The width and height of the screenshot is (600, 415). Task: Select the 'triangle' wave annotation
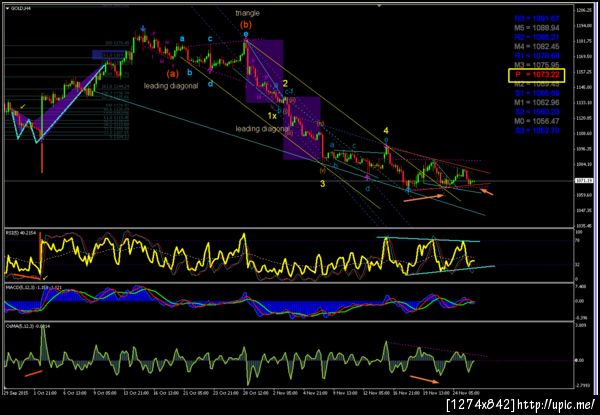click(x=247, y=13)
